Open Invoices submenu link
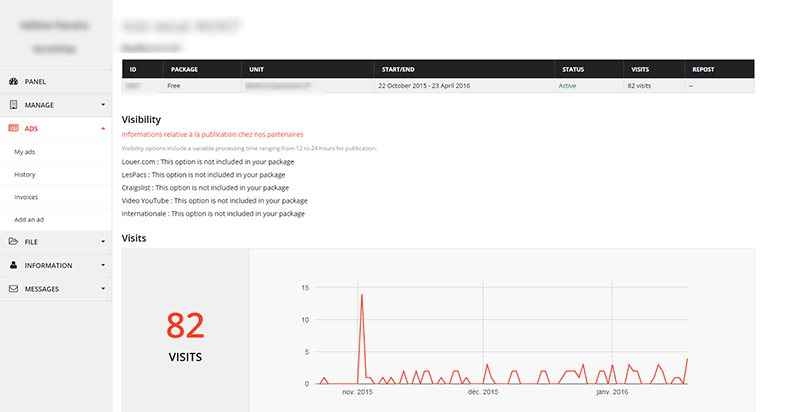800x412 pixels. point(26,197)
